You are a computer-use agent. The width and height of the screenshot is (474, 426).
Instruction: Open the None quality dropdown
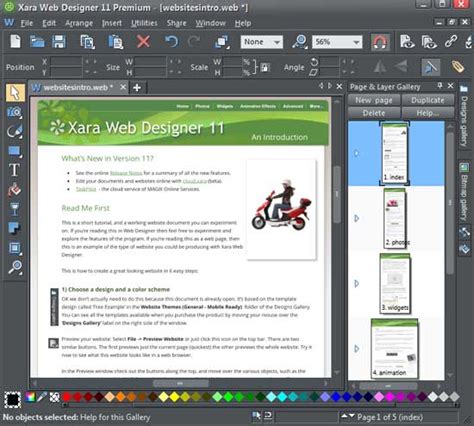click(262, 42)
